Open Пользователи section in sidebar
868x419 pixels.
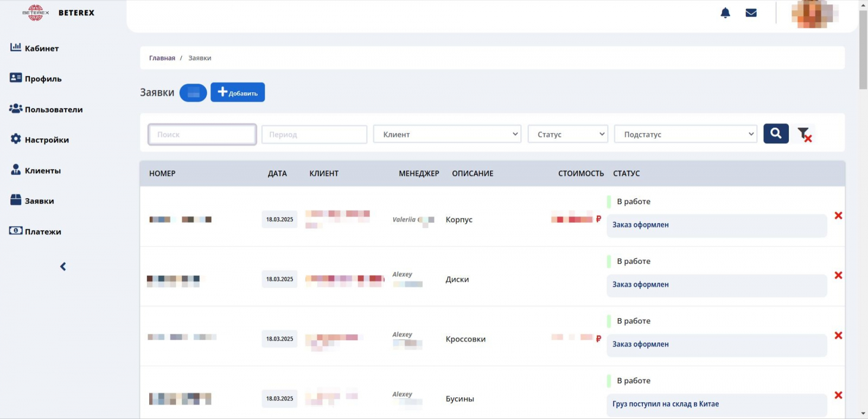pyautogui.click(x=53, y=110)
